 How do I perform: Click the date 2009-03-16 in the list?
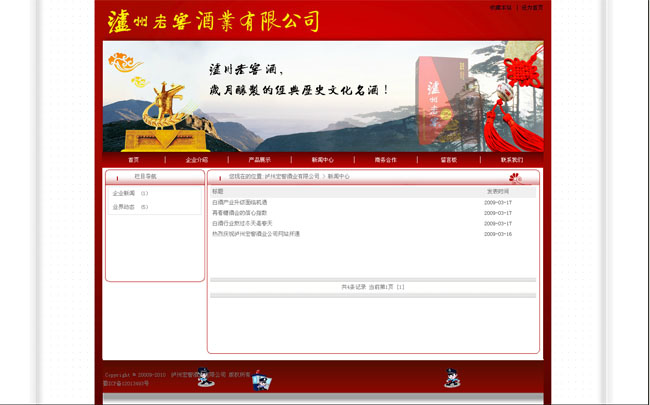coord(498,234)
